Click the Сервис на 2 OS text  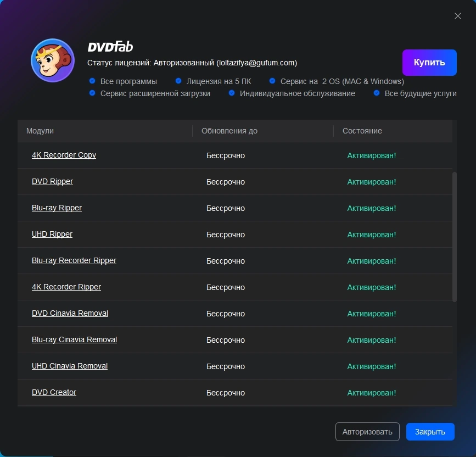pos(342,81)
